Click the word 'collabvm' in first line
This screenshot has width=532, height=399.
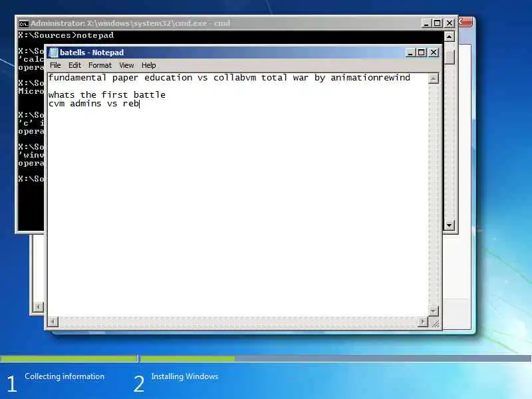[235, 78]
